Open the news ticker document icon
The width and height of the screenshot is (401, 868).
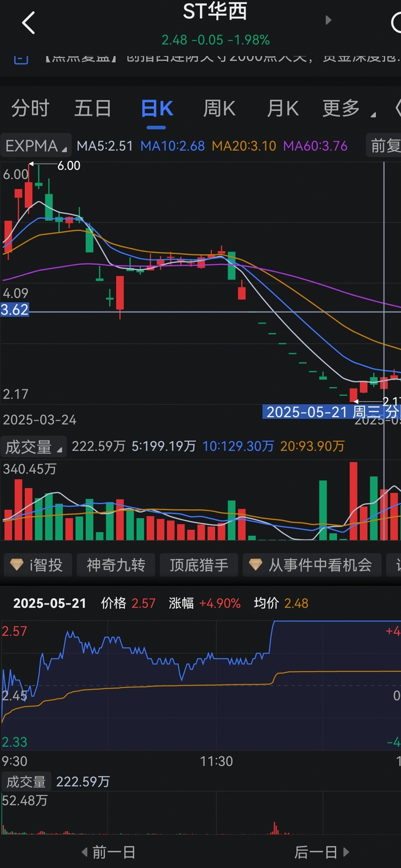point(21,59)
